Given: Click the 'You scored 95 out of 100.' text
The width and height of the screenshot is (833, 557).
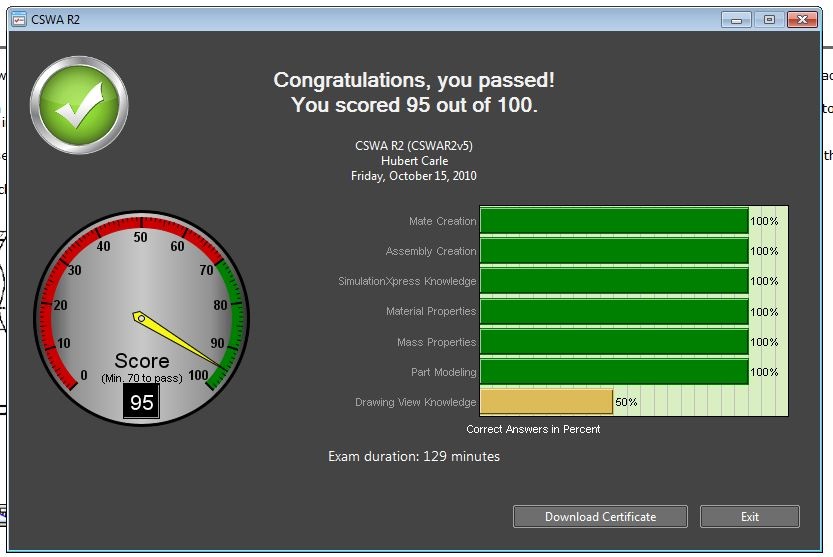Looking at the screenshot, I should [x=414, y=105].
